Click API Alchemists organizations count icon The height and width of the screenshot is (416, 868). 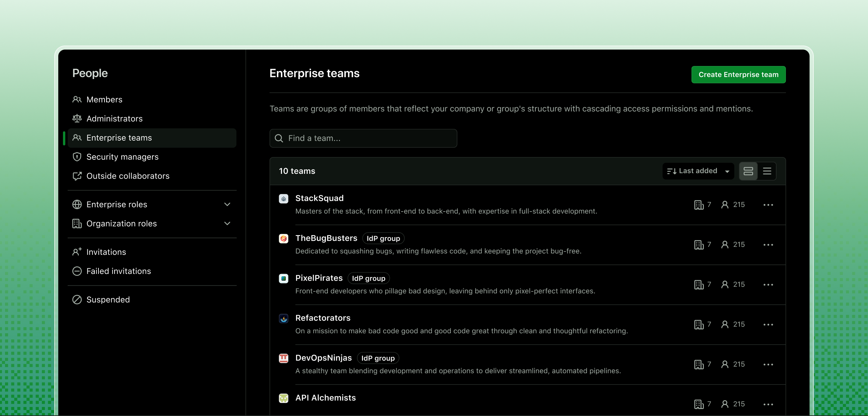(699, 404)
